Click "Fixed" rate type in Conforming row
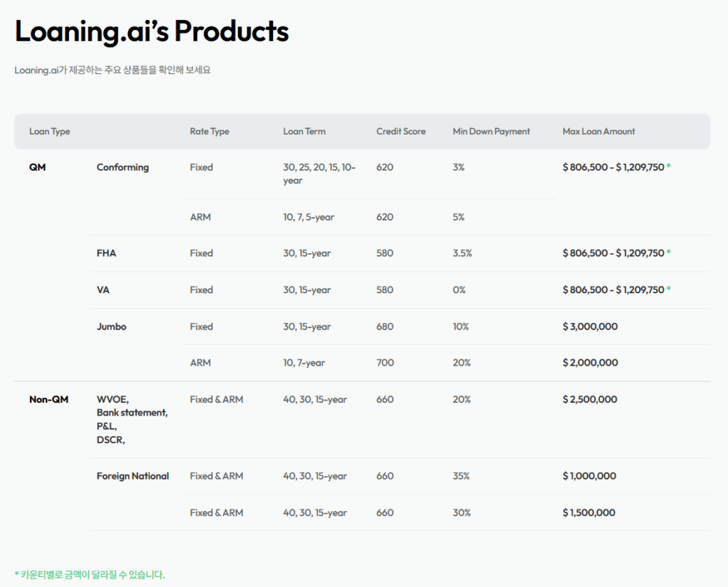Image resolution: width=728 pixels, height=587 pixels. click(x=201, y=167)
